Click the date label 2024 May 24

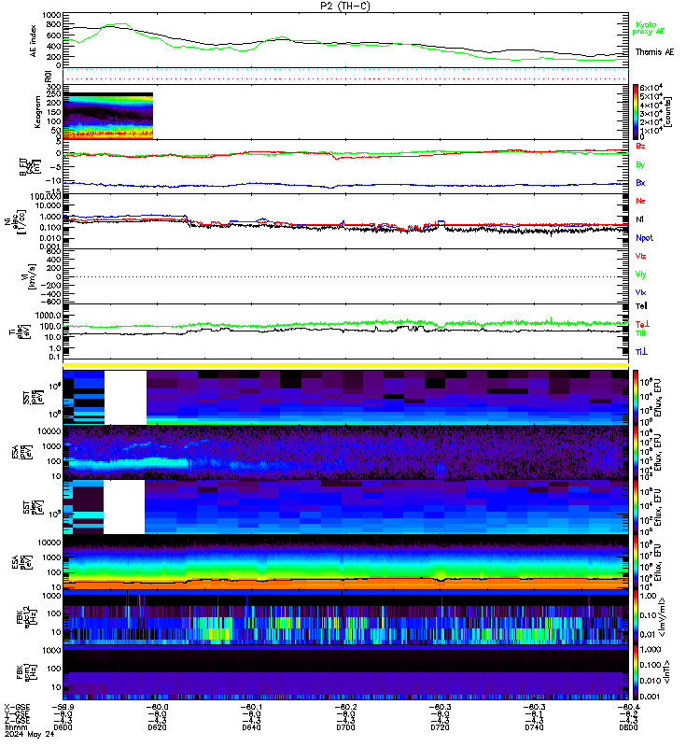pos(30,734)
